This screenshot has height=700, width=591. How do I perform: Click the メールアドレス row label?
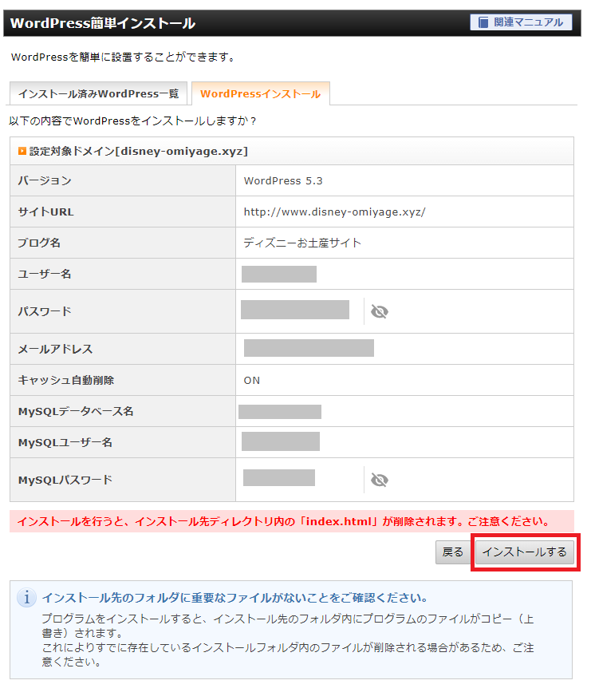point(55,349)
